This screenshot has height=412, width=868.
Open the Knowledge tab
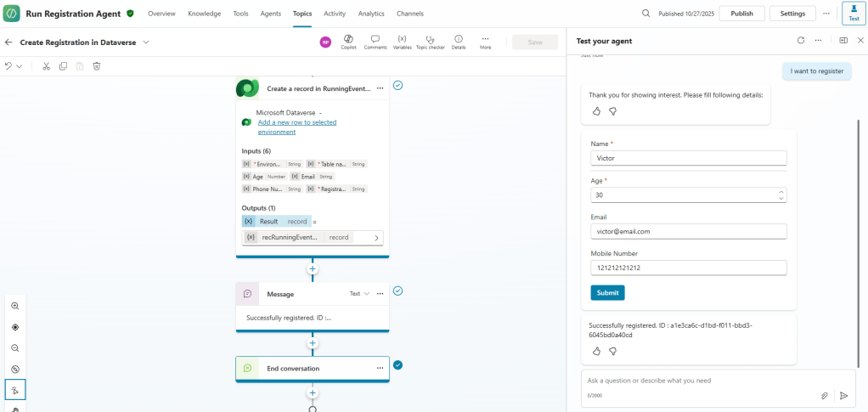pos(204,14)
